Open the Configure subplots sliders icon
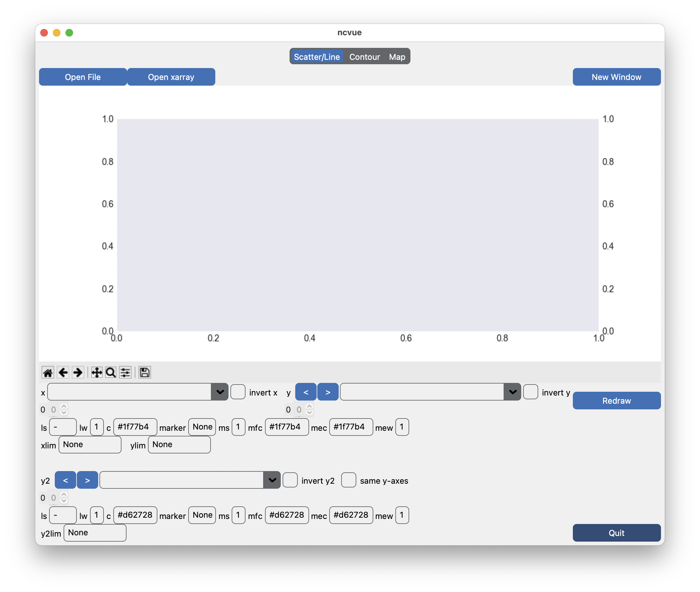Image resolution: width=700 pixels, height=592 pixels. [126, 373]
